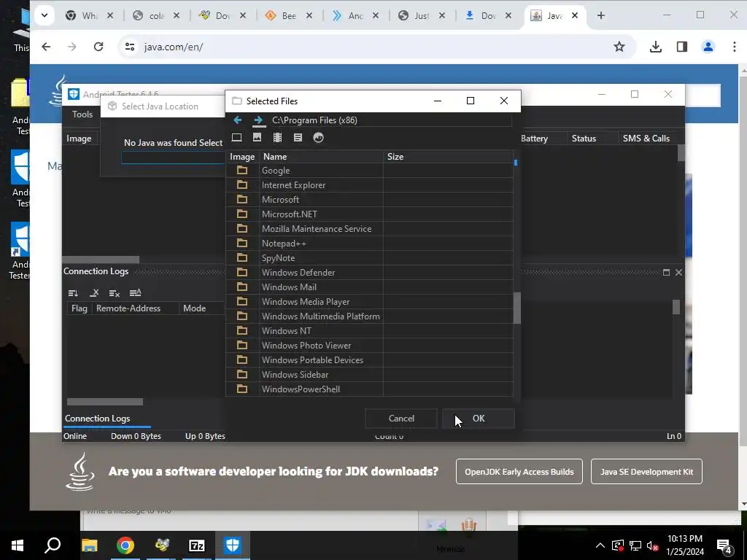Sort file list by Name column
The height and width of the screenshot is (560, 747).
click(321, 157)
